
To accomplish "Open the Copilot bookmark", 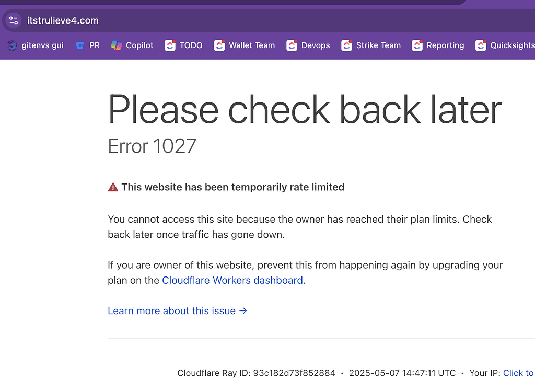I will [132, 45].
